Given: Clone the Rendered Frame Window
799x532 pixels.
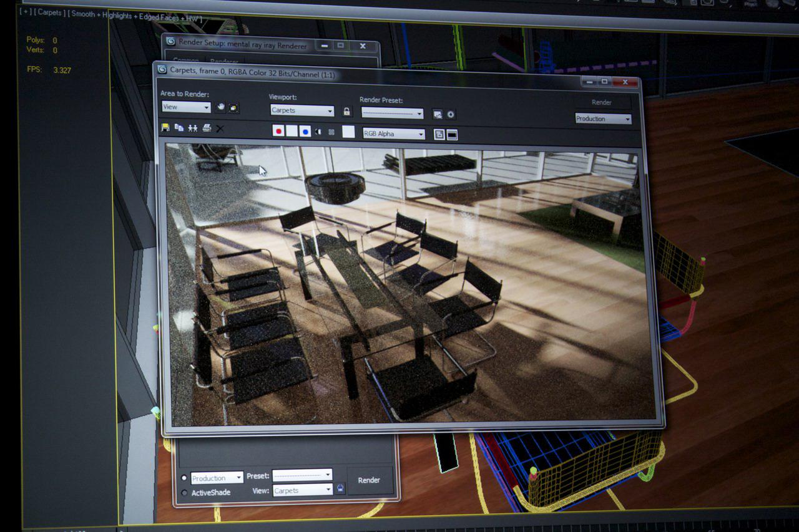Looking at the screenshot, I should [193, 128].
